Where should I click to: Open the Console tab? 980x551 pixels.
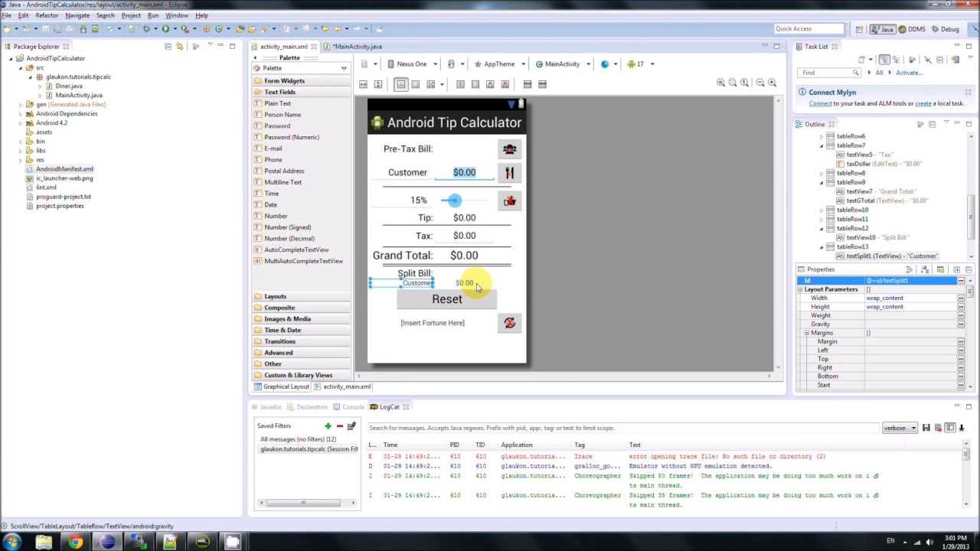tap(349, 407)
